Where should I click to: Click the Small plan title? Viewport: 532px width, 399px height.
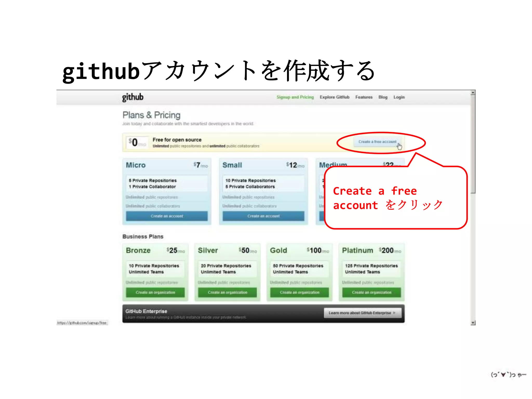coord(232,165)
